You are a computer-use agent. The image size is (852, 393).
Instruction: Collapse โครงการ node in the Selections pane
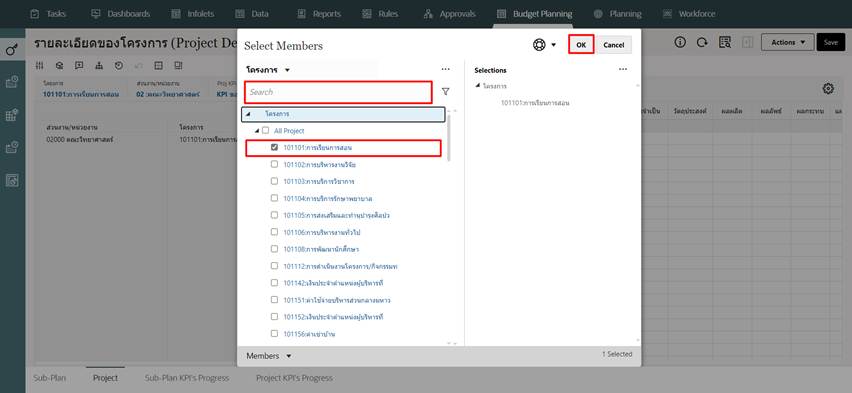coord(478,86)
